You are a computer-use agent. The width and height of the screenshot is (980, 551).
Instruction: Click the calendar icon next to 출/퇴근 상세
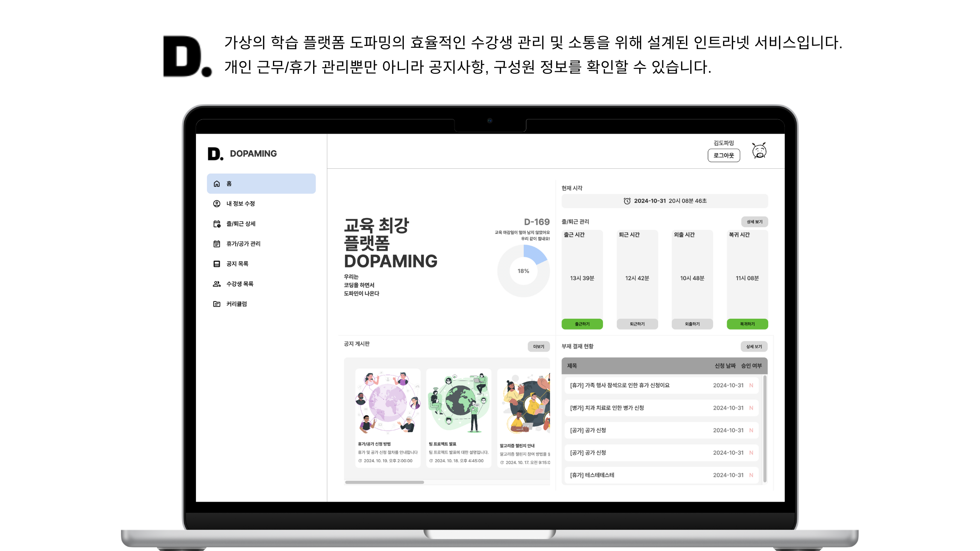pyautogui.click(x=217, y=224)
